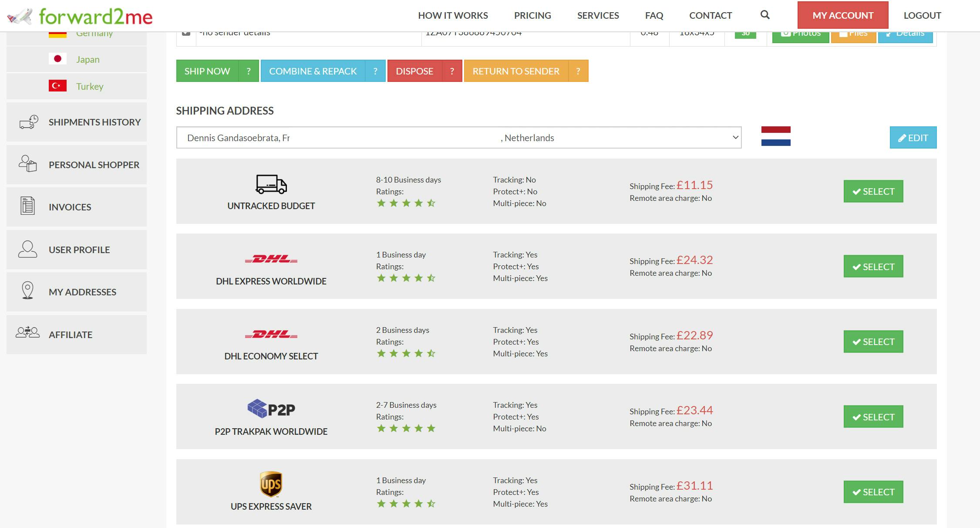980x528 pixels.
Task: Click the search magnifier icon in header
Action: (x=764, y=15)
